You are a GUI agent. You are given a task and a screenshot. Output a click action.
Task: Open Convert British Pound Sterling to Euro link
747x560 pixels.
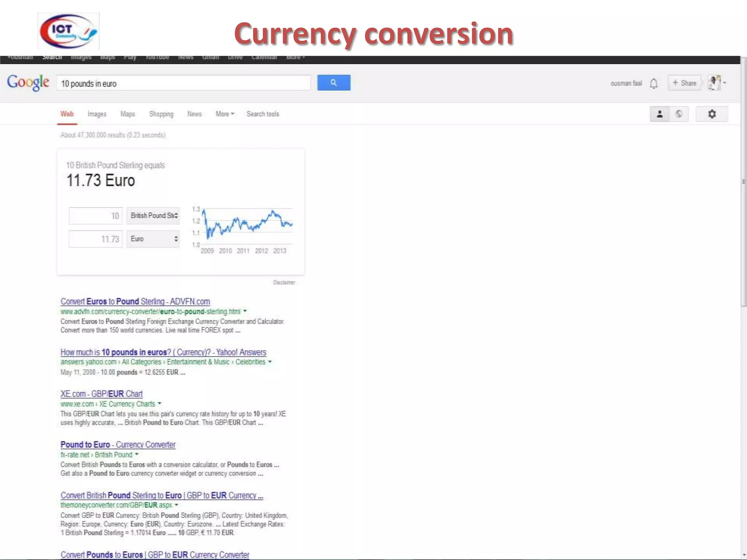[x=162, y=495]
